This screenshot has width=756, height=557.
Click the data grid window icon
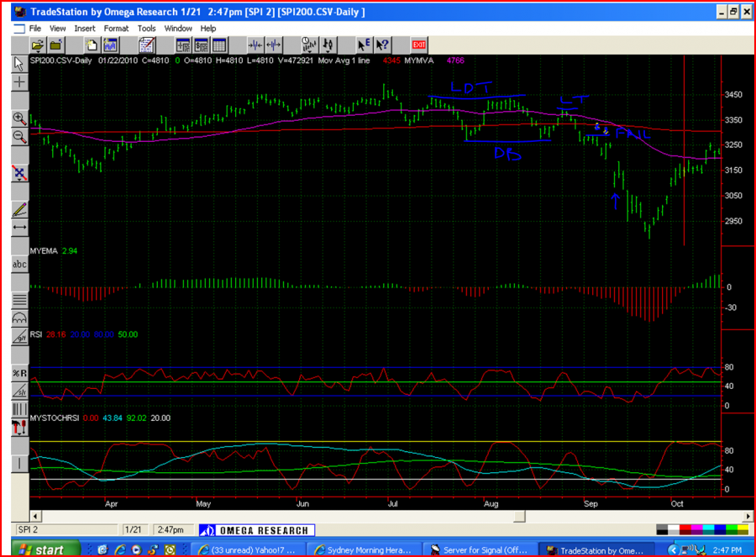pos(219,45)
